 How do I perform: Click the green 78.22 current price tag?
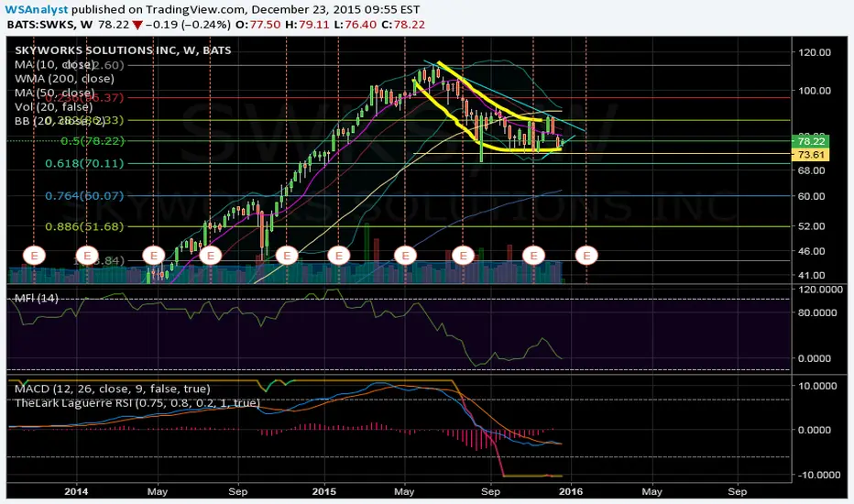coord(811,141)
